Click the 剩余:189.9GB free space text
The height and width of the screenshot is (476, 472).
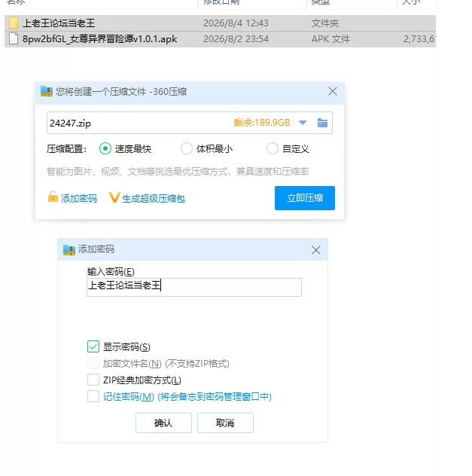point(262,123)
